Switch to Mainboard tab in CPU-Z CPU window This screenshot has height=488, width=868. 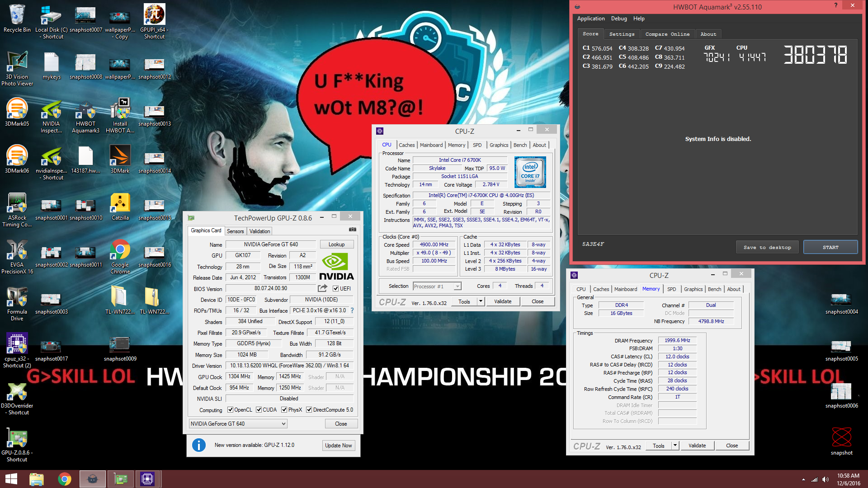[431, 145]
